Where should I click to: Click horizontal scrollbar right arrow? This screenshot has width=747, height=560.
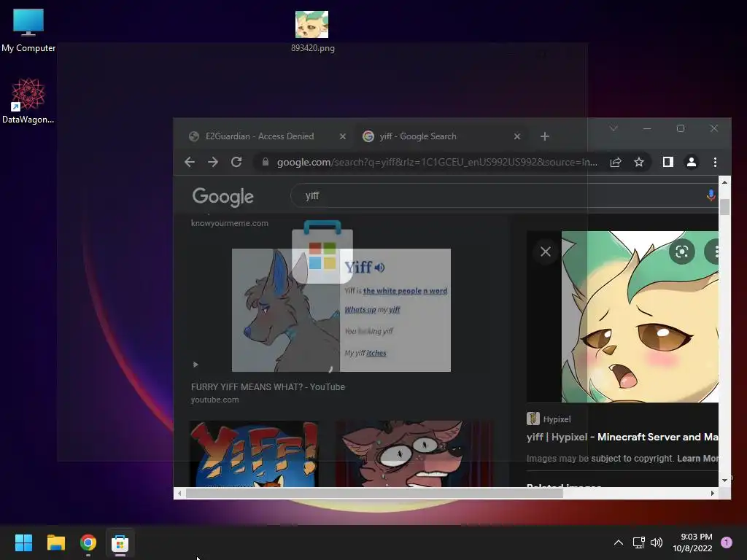click(713, 494)
